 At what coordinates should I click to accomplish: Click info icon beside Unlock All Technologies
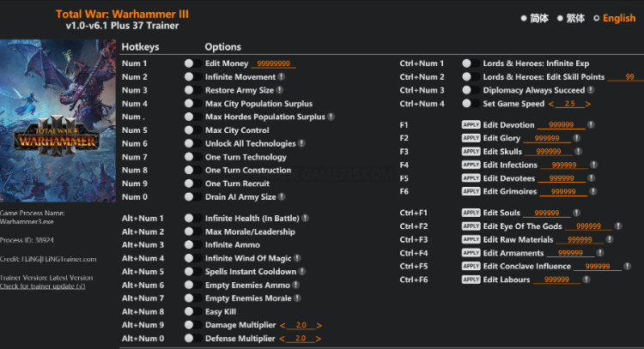click(301, 143)
